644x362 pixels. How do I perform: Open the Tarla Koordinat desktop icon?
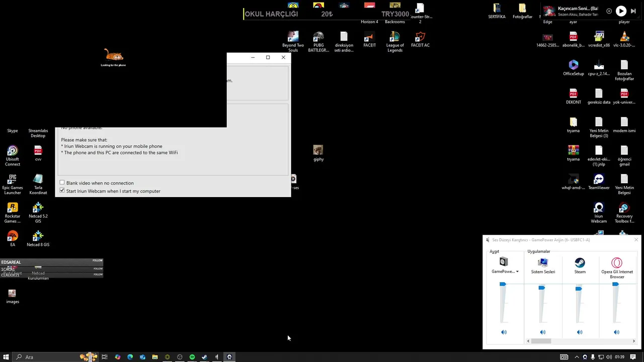(x=38, y=185)
